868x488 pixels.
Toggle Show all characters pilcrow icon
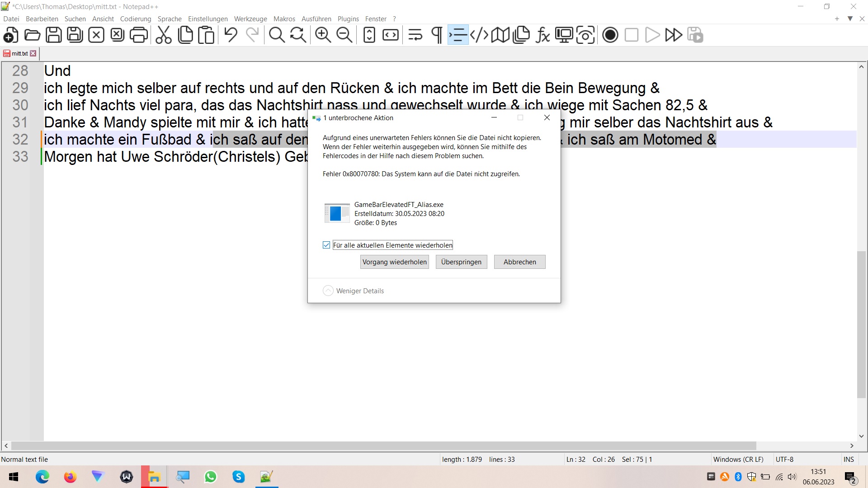coord(437,35)
